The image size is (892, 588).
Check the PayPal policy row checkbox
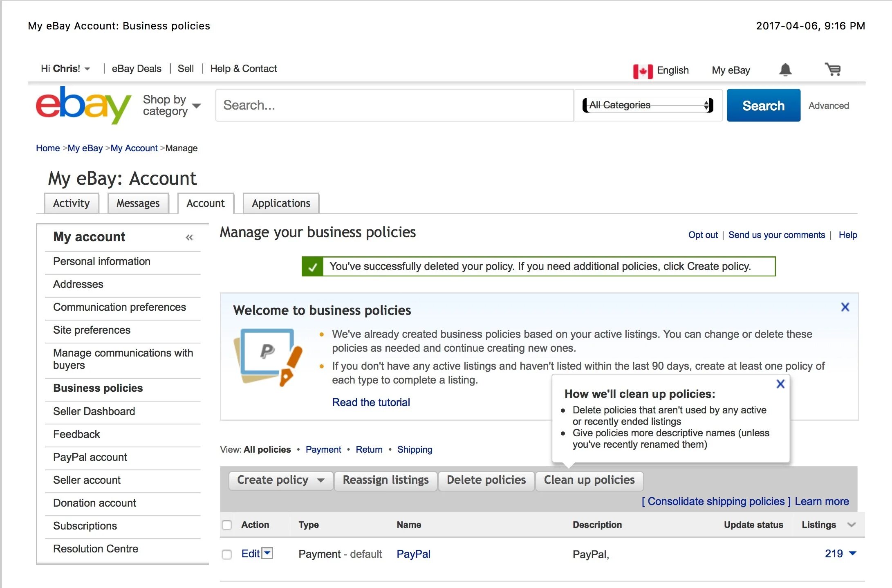click(x=228, y=553)
